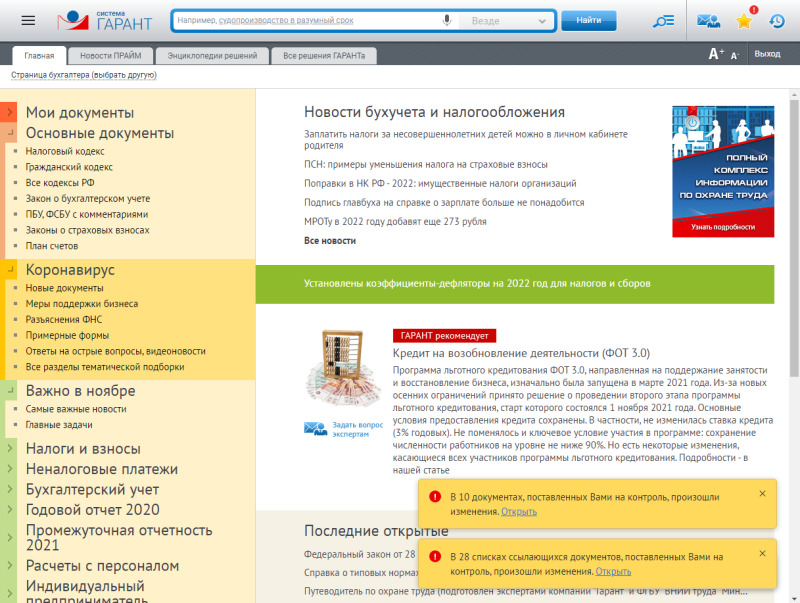Expand Налоги и взносы section
The width and height of the screenshot is (800, 603).
9,448
